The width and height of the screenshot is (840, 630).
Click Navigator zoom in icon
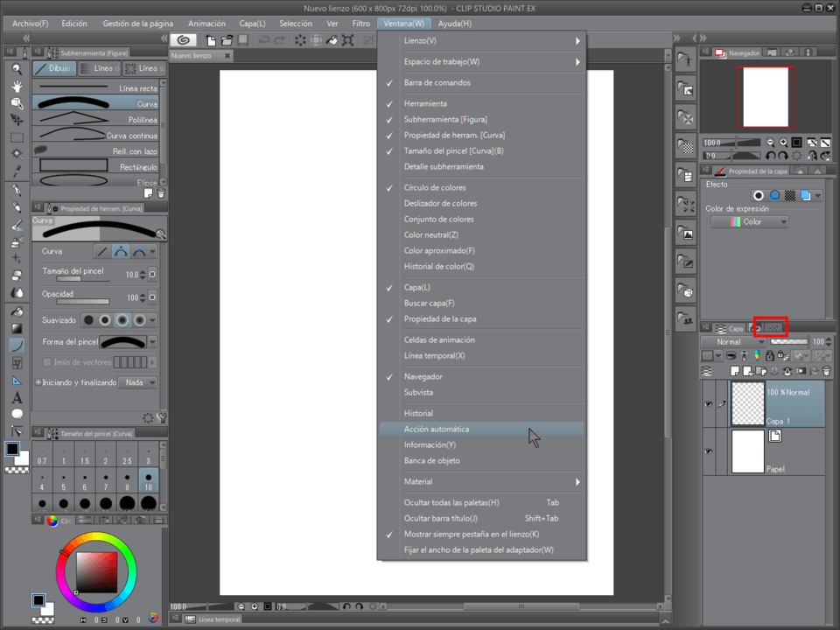pos(783,143)
